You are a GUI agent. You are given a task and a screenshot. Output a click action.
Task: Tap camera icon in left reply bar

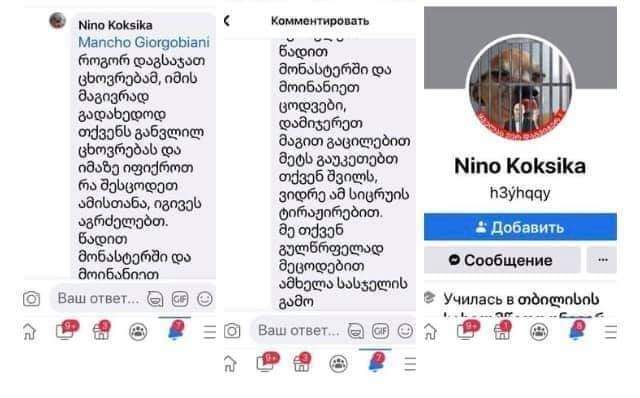pyautogui.click(x=31, y=299)
